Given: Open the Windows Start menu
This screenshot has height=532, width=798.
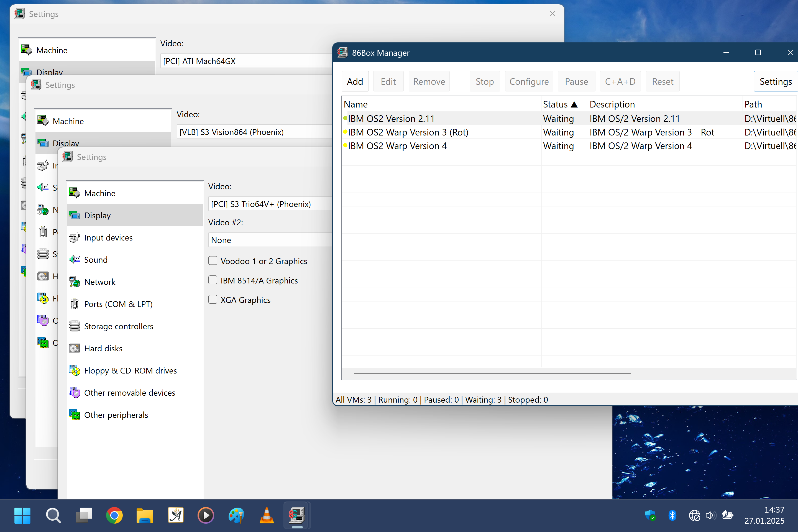Looking at the screenshot, I should pos(22,515).
